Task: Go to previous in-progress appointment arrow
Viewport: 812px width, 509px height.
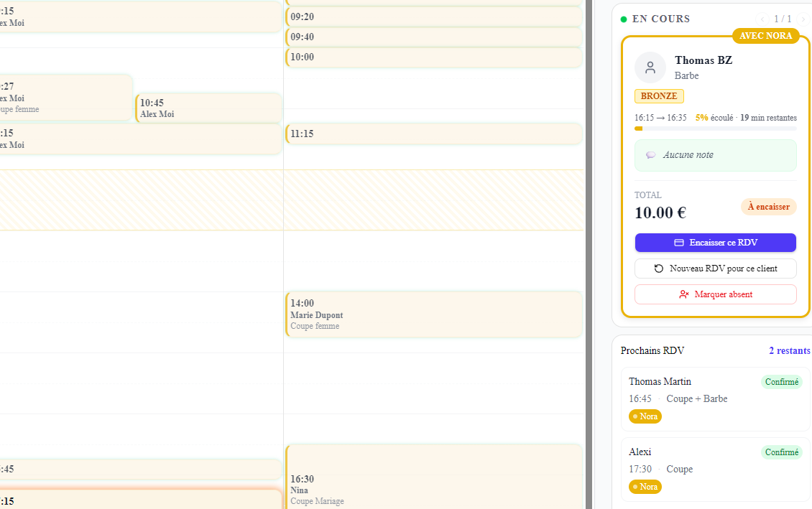Action: click(762, 19)
